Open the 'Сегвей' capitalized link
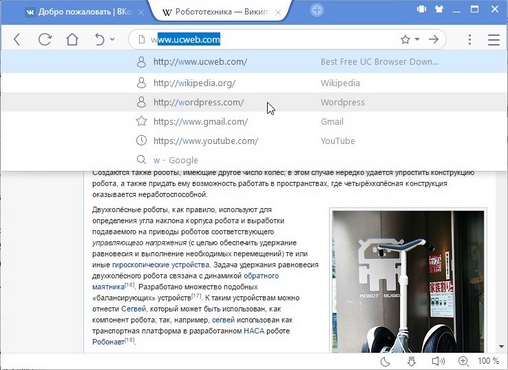 pyautogui.click(x=133, y=309)
